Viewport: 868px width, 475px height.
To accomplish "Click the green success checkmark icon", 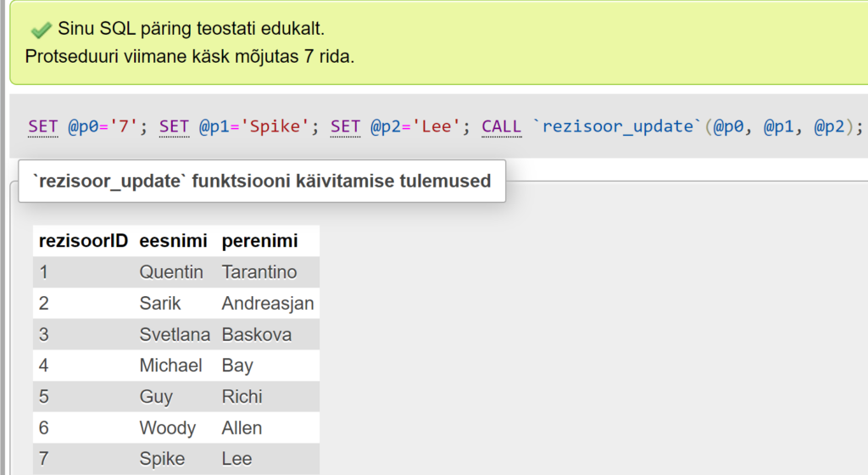I will point(40,30).
